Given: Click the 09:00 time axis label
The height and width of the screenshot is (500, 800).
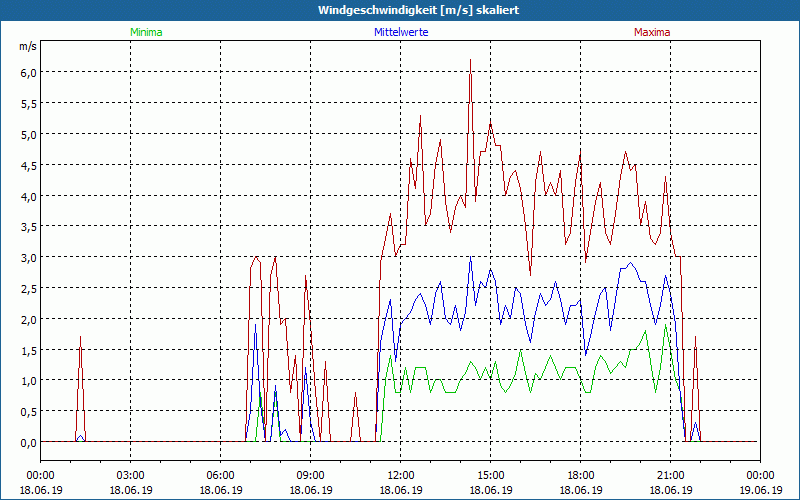Looking at the screenshot, I should coord(311,476).
